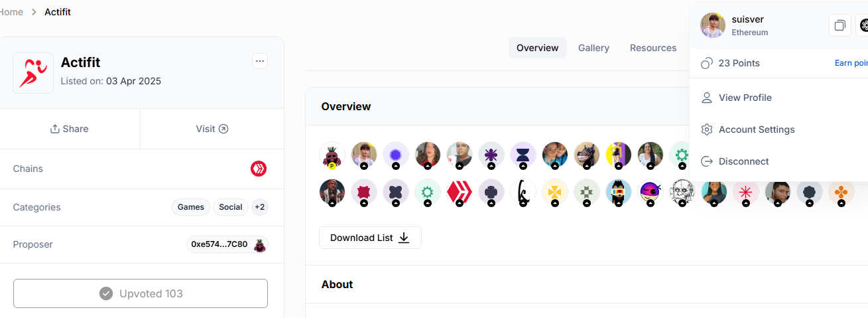
Task: Click the red Hive logo avatar
Action: (x=460, y=192)
